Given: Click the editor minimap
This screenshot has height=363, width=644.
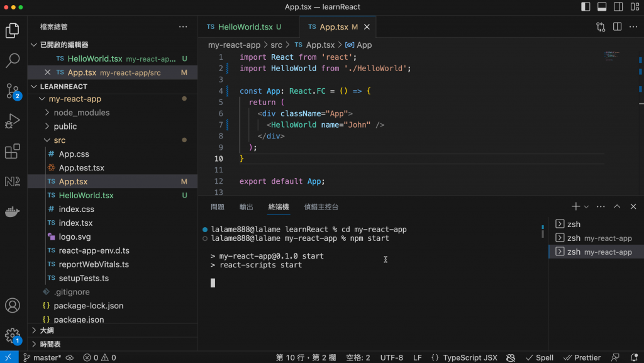Looking at the screenshot, I should tap(612, 56).
